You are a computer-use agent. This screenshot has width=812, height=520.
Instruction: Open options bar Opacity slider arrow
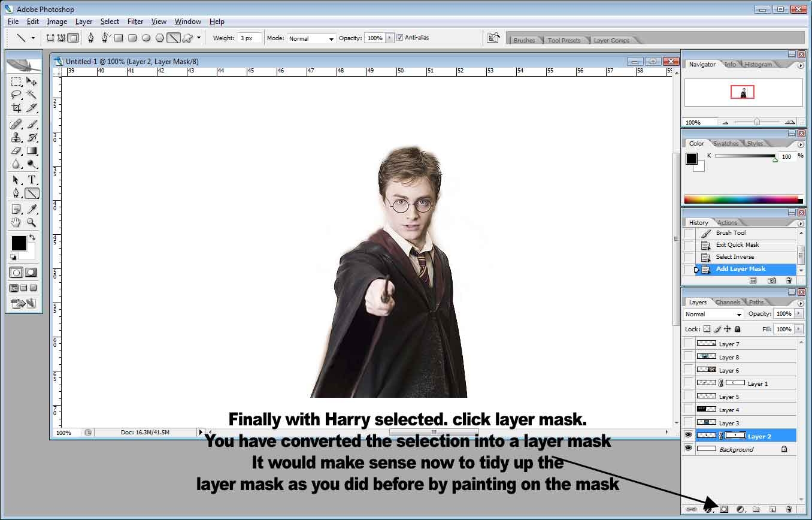pyautogui.click(x=390, y=38)
